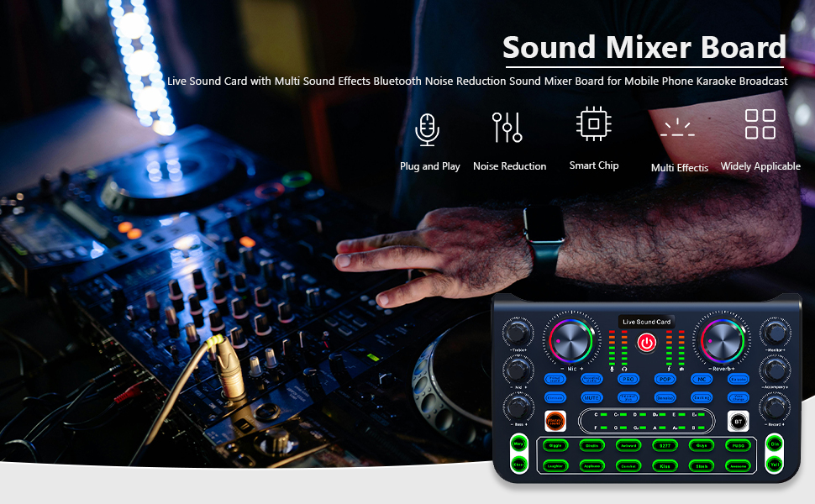This screenshot has height=504, width=815.
Task: Toggle the orange Electric Sound effect
Action: (x=555, y=420)
